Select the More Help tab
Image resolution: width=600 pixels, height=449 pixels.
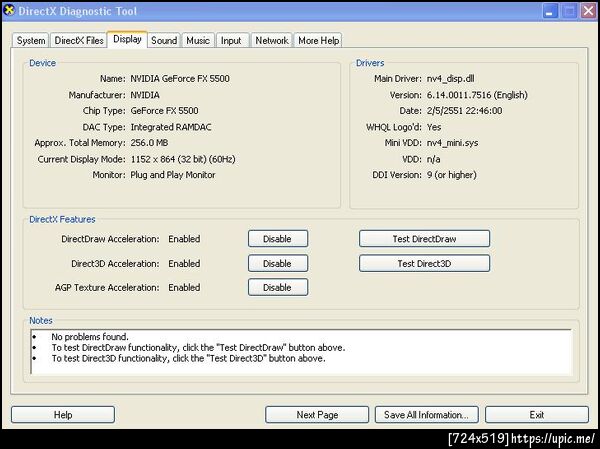click(318, 40)
